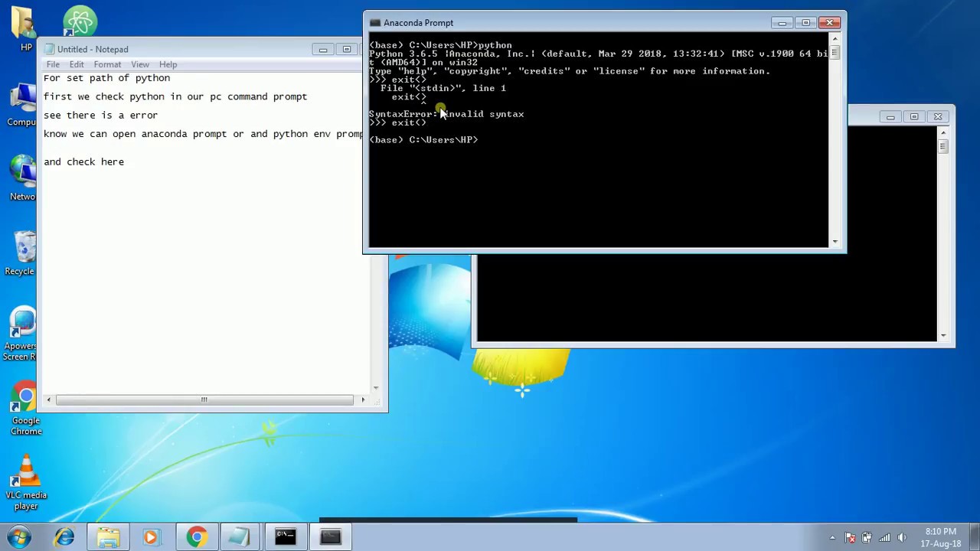Open the HP folder desktop icon
The image size is (980, 551).
(x=24, y=28)
